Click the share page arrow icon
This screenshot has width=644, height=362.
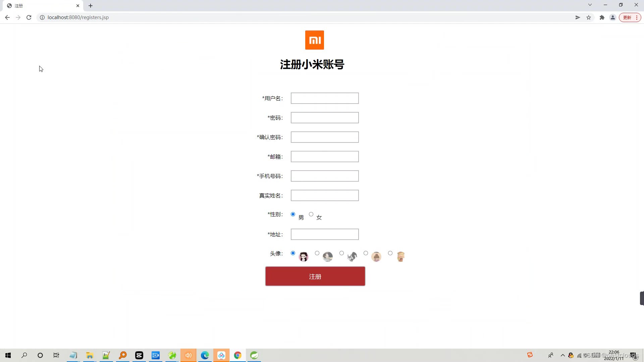(x=578, y=17)
